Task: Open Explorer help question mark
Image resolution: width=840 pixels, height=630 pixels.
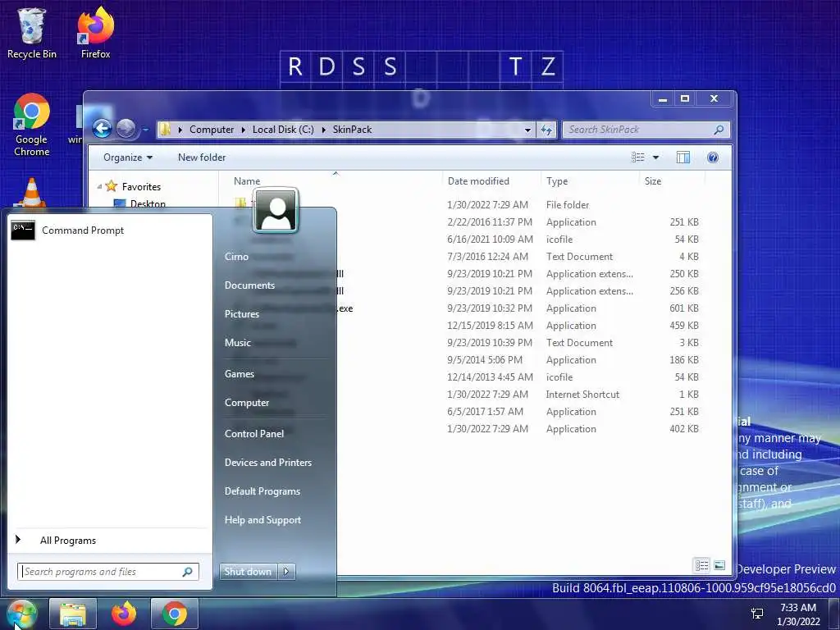Action: click(713, 157)
